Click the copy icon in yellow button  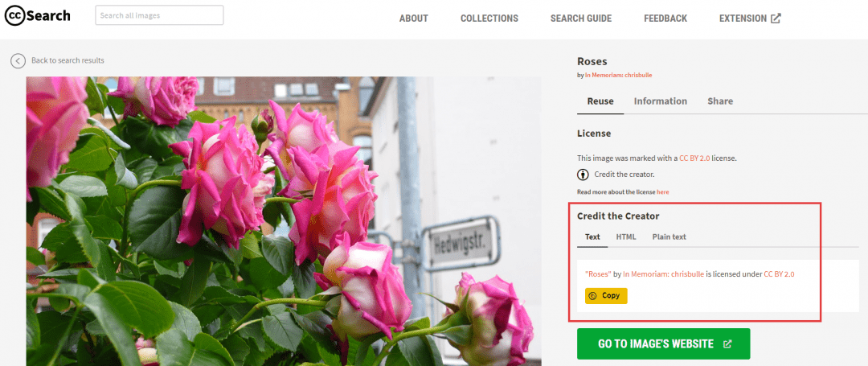593,296
